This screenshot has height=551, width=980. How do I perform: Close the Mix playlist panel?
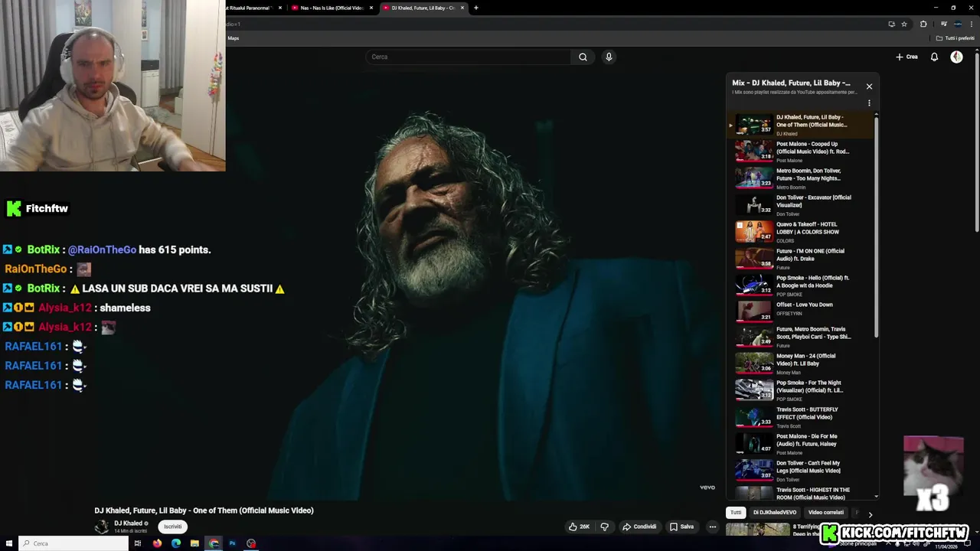(x=869, y=86)
